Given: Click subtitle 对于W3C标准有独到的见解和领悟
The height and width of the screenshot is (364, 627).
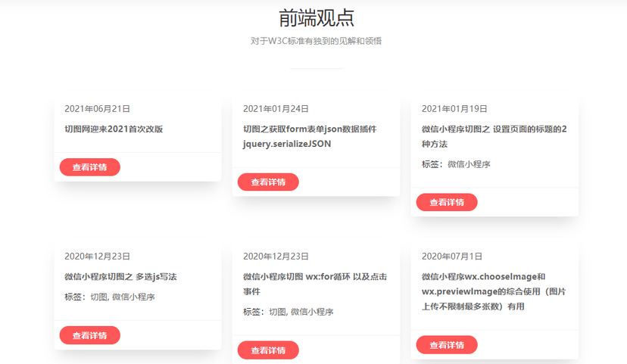Looking at the screenshot, I should click(317, 41).
